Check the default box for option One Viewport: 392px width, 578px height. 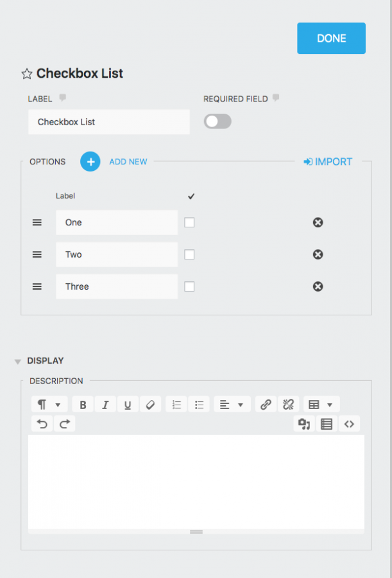pyautogui.click(x=189, y=222)
